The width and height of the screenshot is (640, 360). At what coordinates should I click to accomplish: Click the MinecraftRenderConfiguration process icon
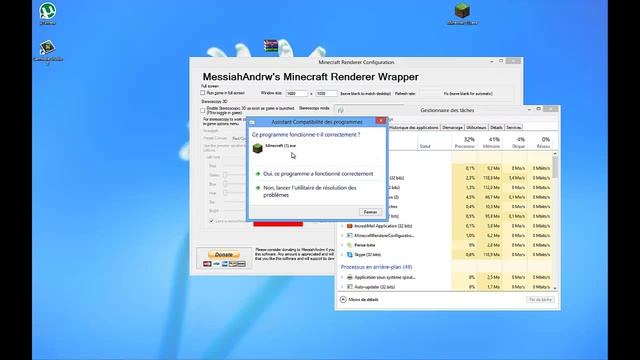click(349, 236)
